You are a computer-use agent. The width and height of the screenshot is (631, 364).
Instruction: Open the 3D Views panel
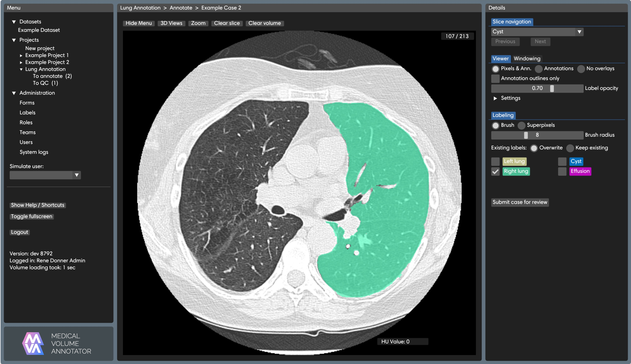click(x=172, y=23)
